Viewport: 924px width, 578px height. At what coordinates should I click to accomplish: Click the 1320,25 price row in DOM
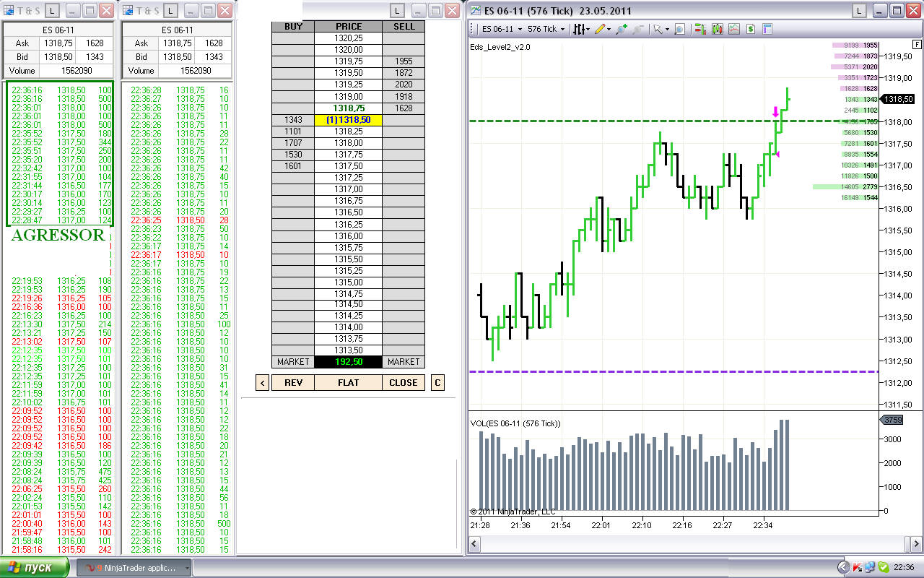click(x=349, y=38)
